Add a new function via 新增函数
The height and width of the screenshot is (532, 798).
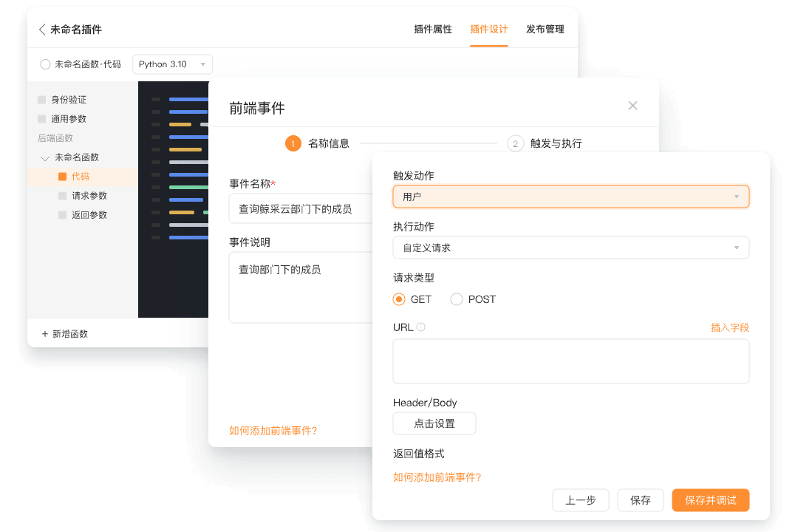point(64,334)
